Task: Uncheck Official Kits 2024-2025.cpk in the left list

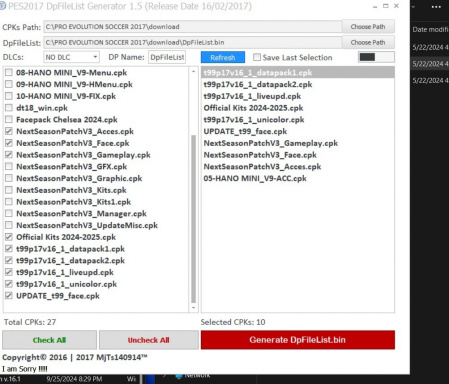Action: click(9, 237)
